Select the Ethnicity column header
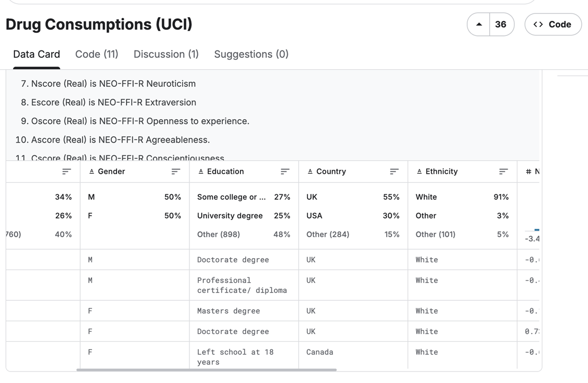 (441, 171)
